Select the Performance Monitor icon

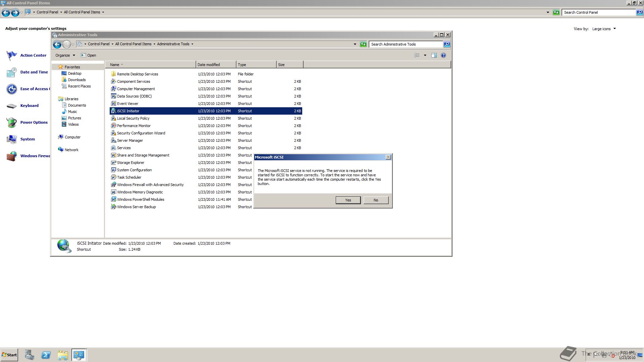[113, 126]
